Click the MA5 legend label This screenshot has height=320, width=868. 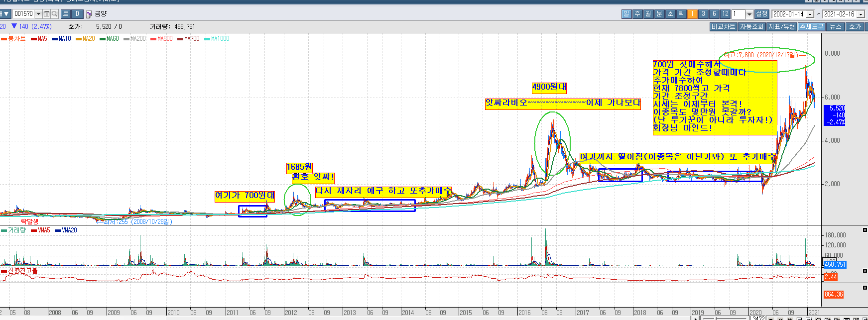pos(42,38)
